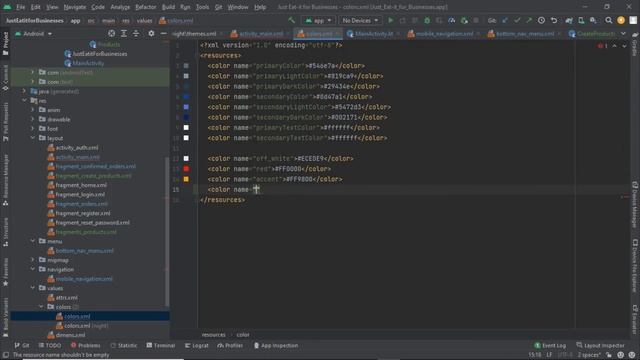Switch to the activity_main.xml tab
640x360 pixels.
click(261, 34)
